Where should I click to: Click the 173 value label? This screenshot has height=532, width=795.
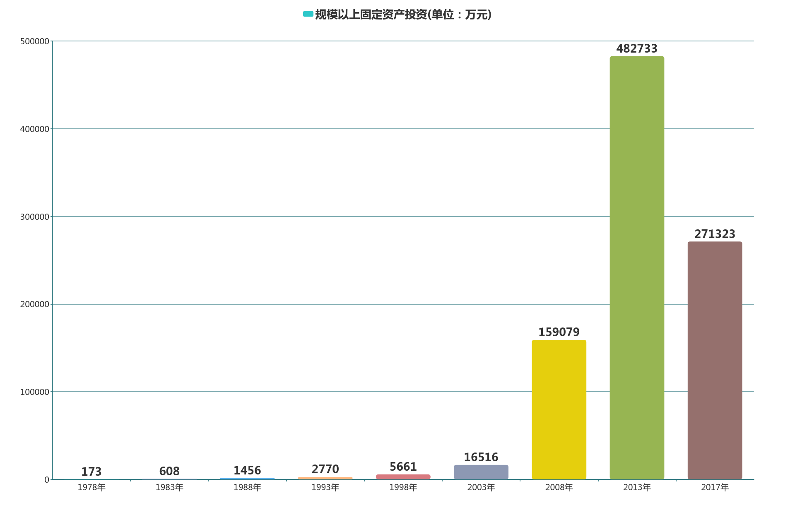click(x=91, y=472)
